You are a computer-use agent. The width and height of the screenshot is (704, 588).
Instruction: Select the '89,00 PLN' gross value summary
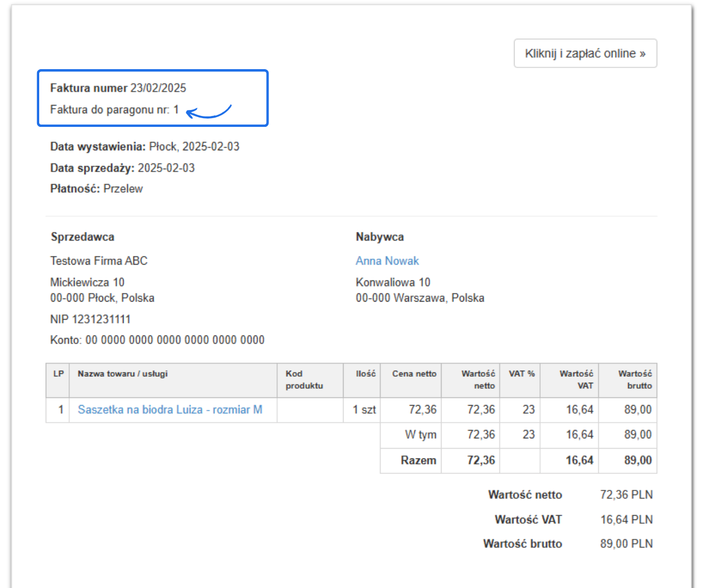pyautogui.click(x=626, y=543)
